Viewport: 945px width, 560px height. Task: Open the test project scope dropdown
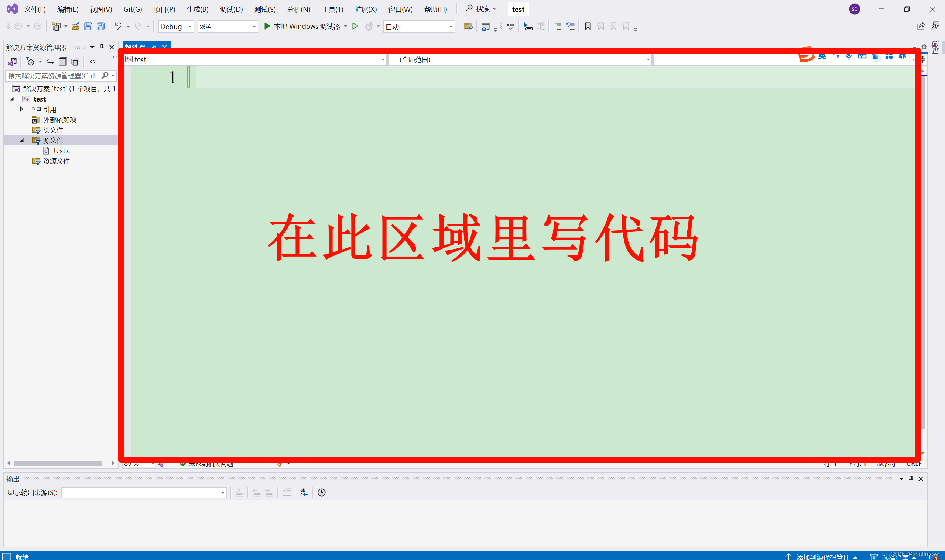point(255,59)
